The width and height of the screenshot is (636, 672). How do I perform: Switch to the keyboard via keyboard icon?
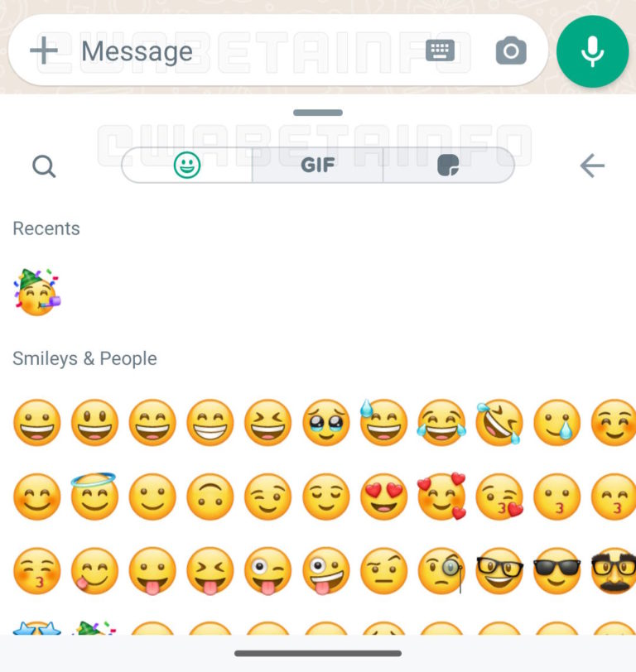tap(440, 50)
